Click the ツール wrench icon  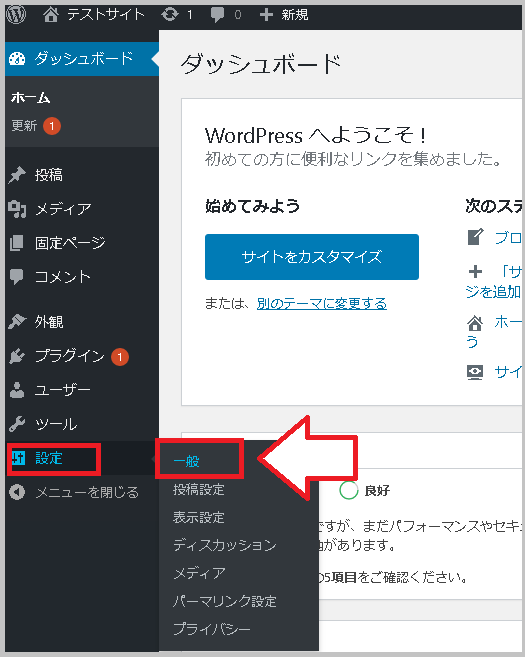point(17,424)
